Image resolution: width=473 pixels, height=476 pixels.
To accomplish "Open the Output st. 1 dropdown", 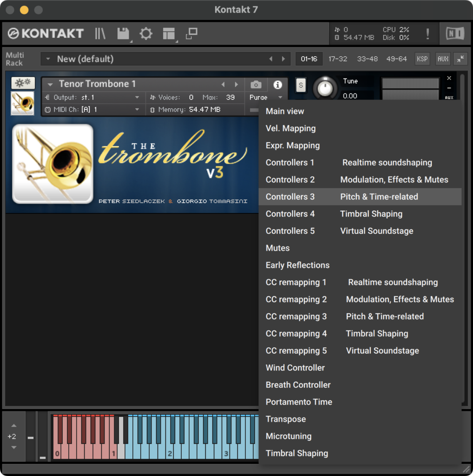I will click(x=92, y=98).
